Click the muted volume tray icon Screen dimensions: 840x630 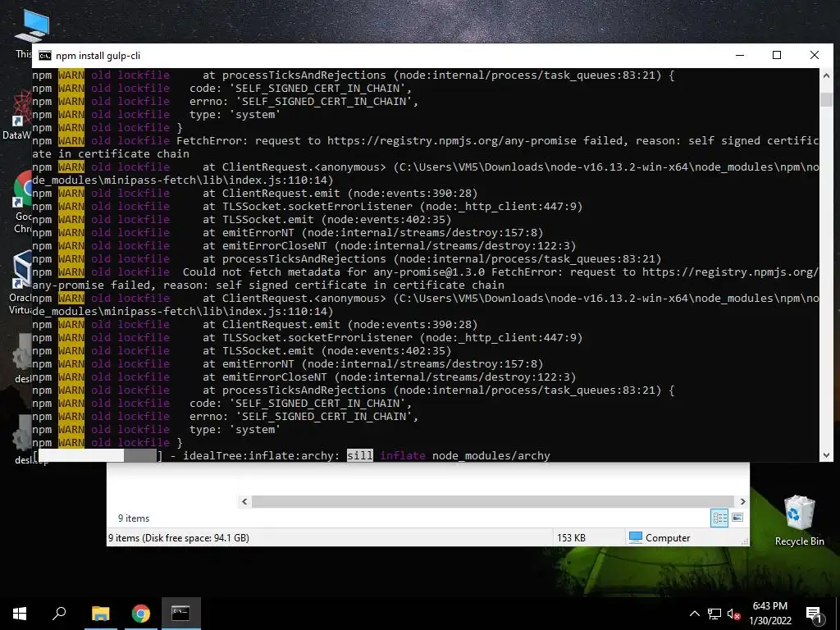pyautogui.click(x=733, y=614)
